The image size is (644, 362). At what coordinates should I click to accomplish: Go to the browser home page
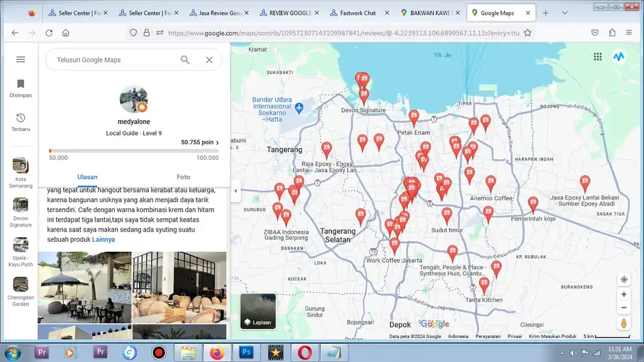(x=66, y=33)
